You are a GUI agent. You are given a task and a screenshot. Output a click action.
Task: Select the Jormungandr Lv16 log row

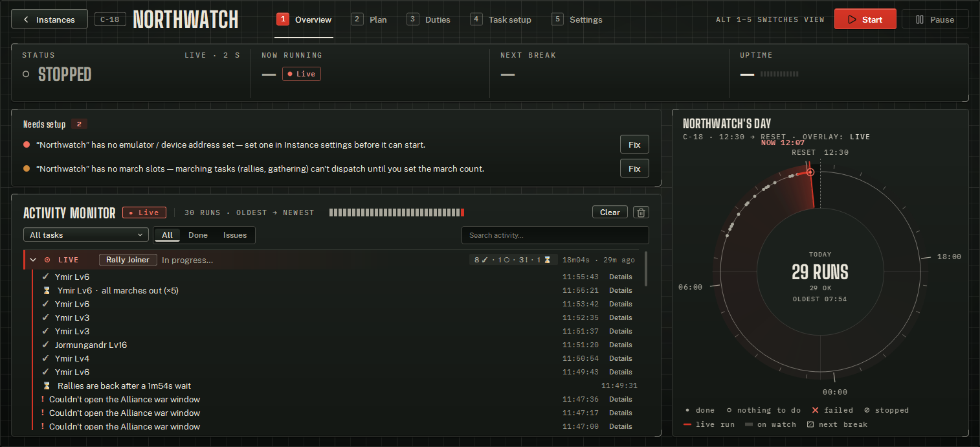click(x=337, y=345)
